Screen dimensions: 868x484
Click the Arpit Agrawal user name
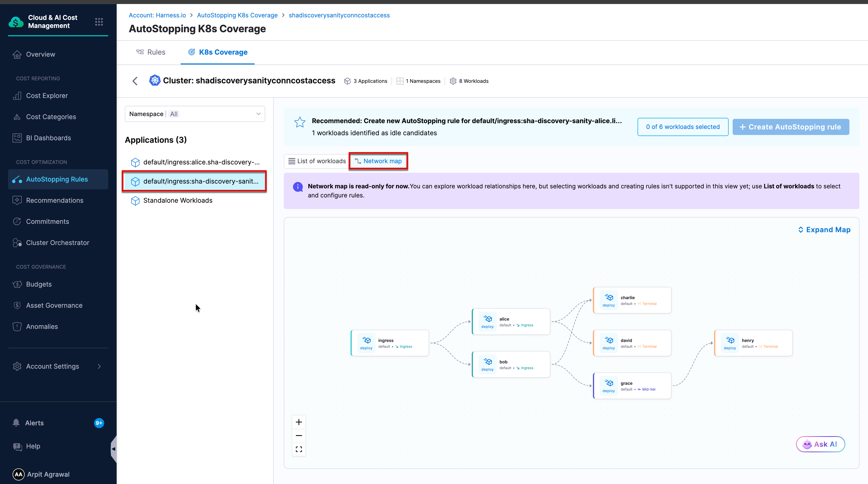(x=48, y=474)
